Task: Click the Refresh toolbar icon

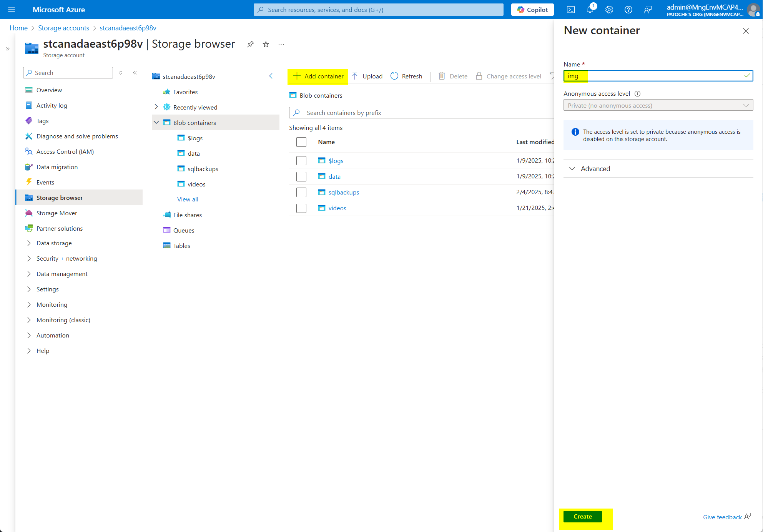Action: (394, 76)
